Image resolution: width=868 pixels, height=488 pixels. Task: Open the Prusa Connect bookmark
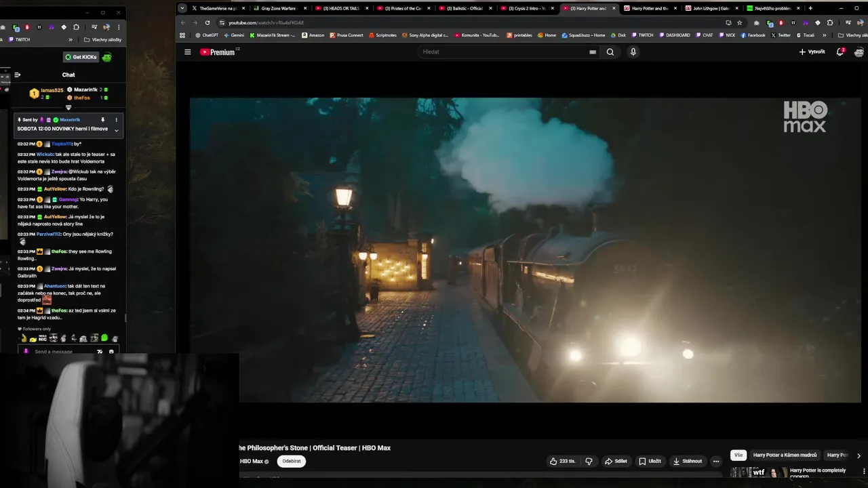[x=347, y=35]
